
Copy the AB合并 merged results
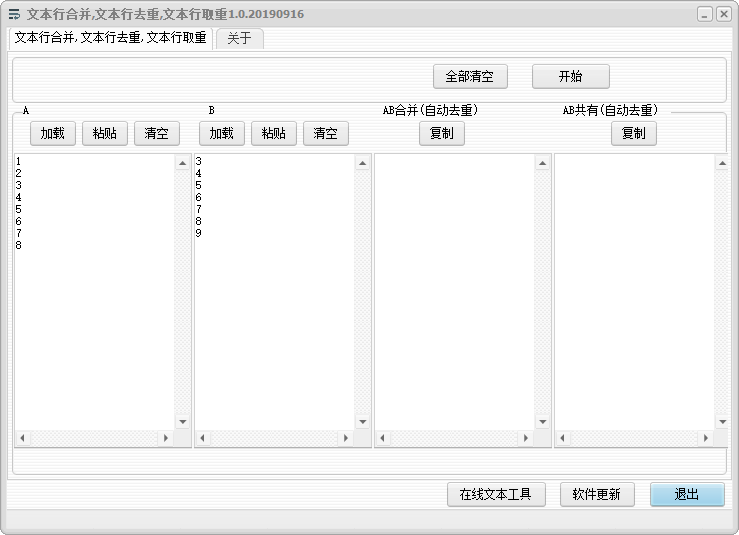pos(441,133)
